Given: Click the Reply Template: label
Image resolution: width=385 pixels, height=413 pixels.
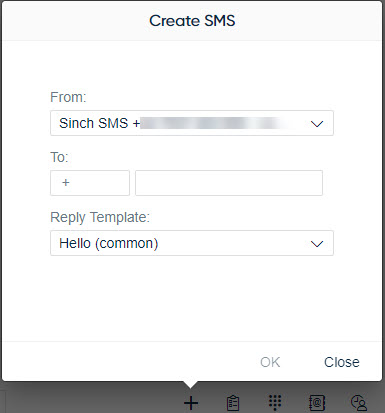Looking at the screenshot, I should click(x=100, y=217).
